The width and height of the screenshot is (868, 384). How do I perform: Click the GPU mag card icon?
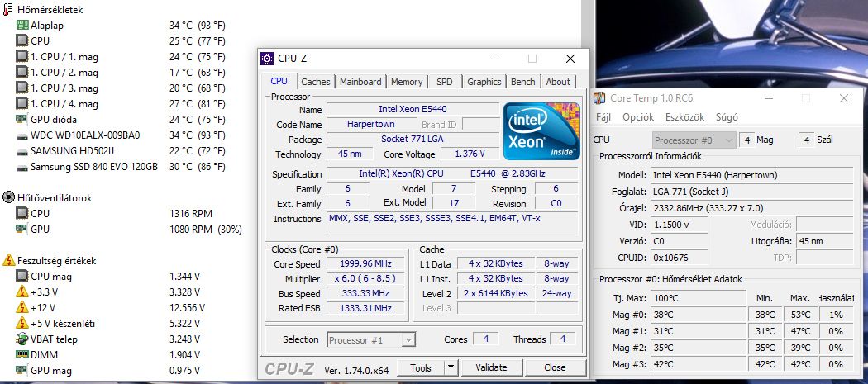(x=22, y=370)
